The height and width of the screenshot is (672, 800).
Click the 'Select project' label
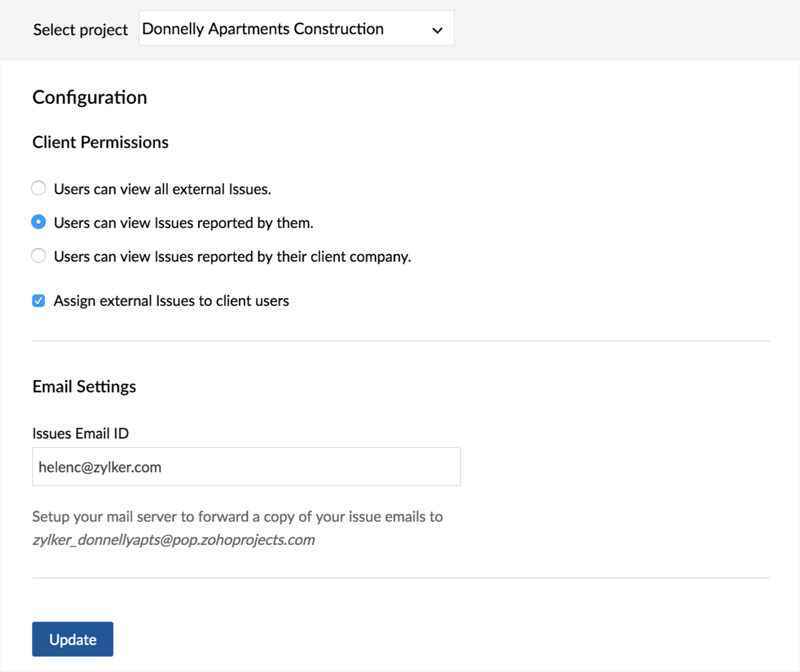point(80,29)
